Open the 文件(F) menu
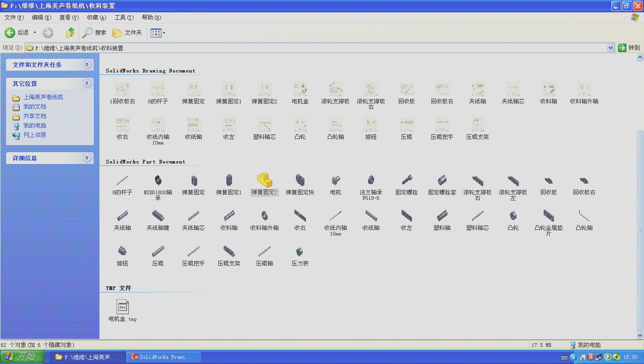644x364 pixels. pos(14,18)
